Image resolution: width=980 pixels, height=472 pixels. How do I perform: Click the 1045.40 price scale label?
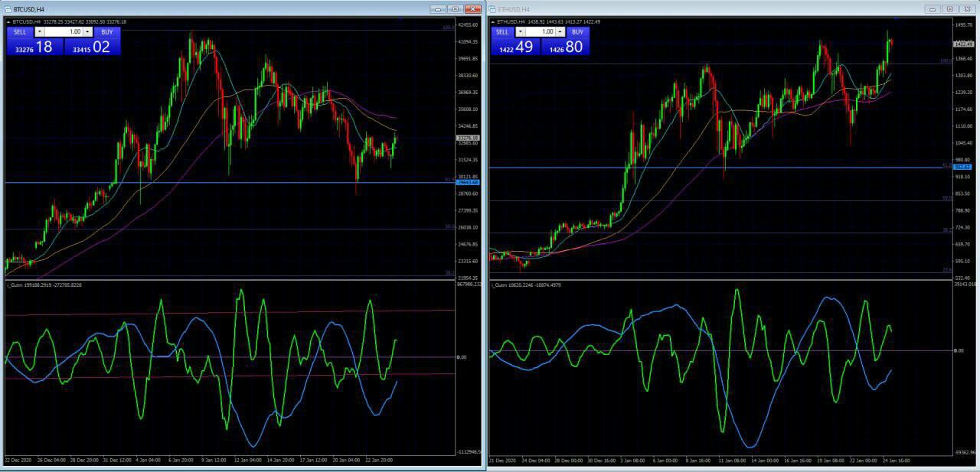(x=964, y=143)
